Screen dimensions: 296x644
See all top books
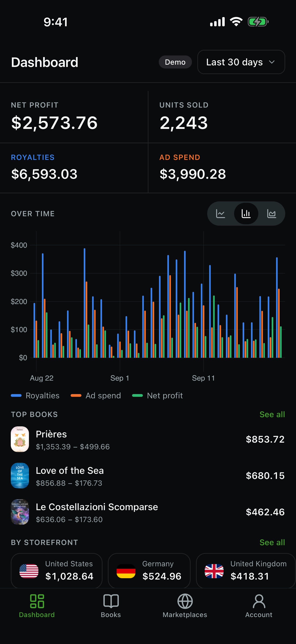click(272, 415)
